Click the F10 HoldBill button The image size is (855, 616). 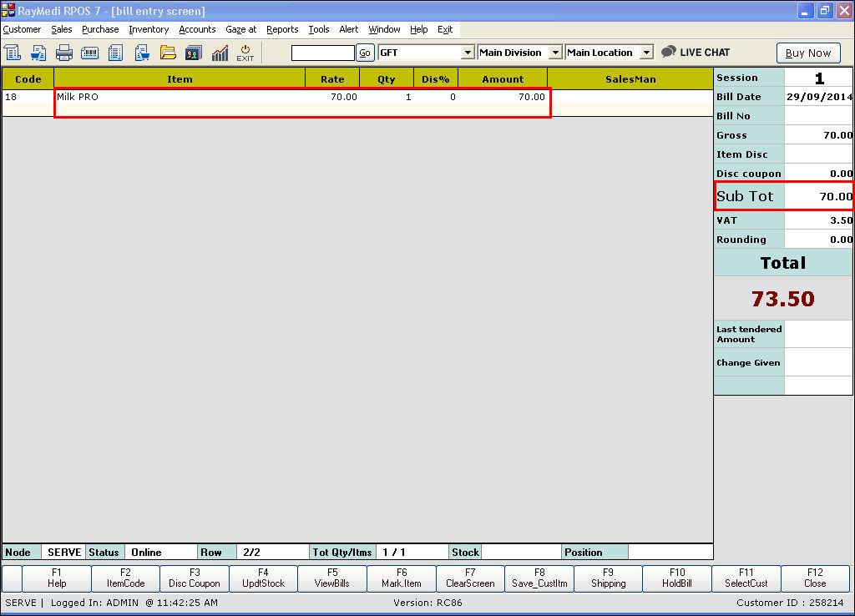[x=677, y=578]
